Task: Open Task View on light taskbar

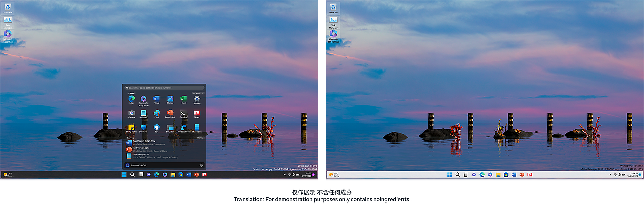Action: tap(466, 175)
